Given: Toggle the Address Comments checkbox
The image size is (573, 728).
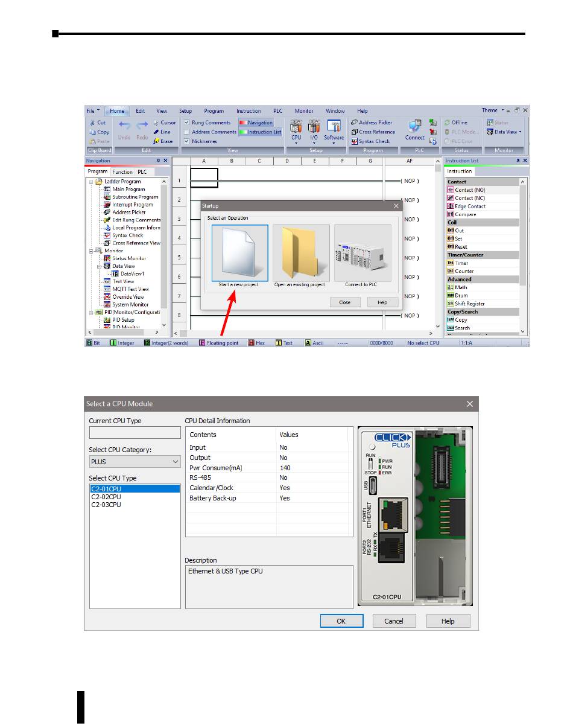Looking at the screenshot, I should (x=187, y=132).
